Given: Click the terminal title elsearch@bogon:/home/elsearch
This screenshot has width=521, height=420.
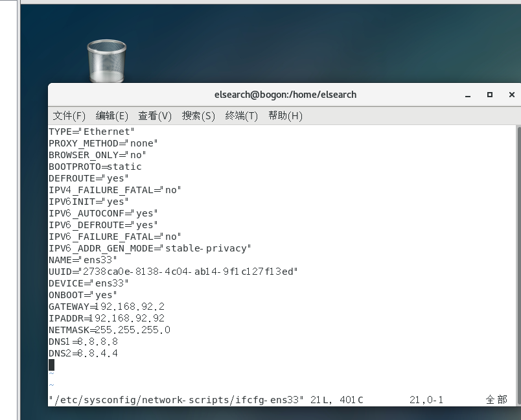Looking at the screenshot, I should coord(285,95).
